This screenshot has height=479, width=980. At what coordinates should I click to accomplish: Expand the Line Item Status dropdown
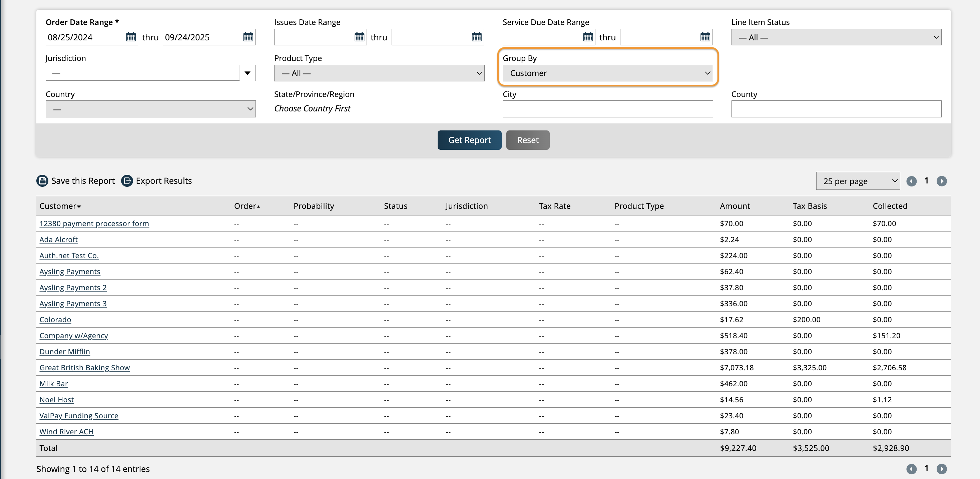tap(836, 37)
